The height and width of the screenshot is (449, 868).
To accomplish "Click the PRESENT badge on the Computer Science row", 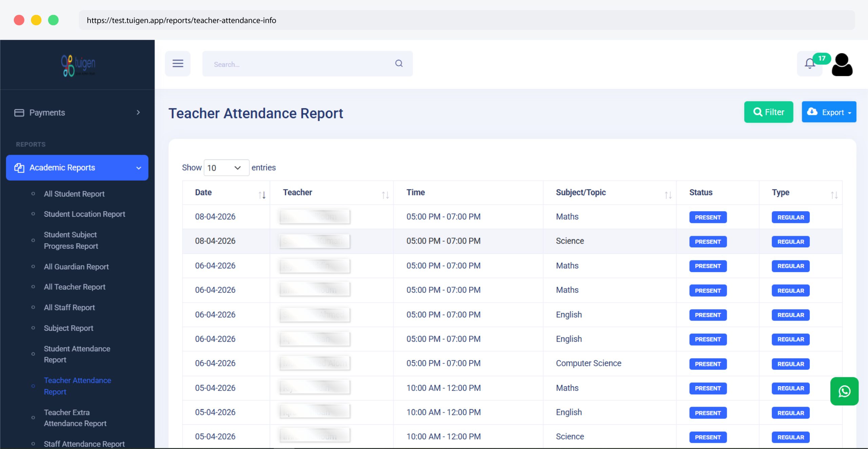I will (708, 363).
